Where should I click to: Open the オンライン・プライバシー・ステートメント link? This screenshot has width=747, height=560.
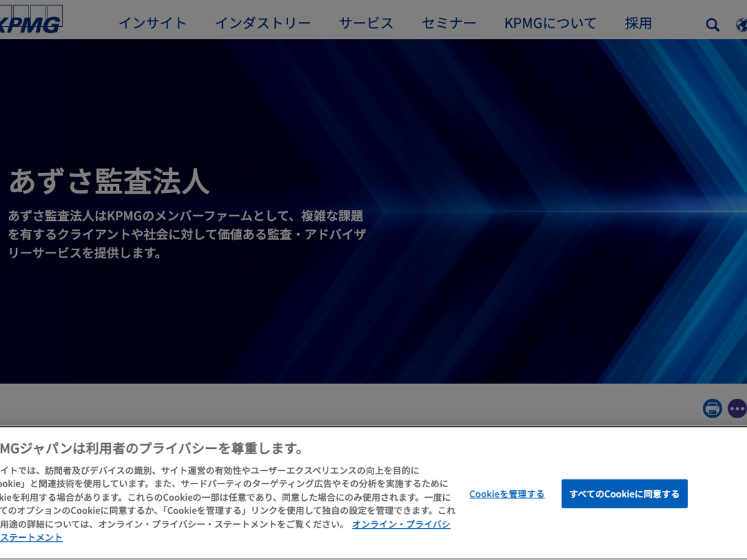pos(401,525)
